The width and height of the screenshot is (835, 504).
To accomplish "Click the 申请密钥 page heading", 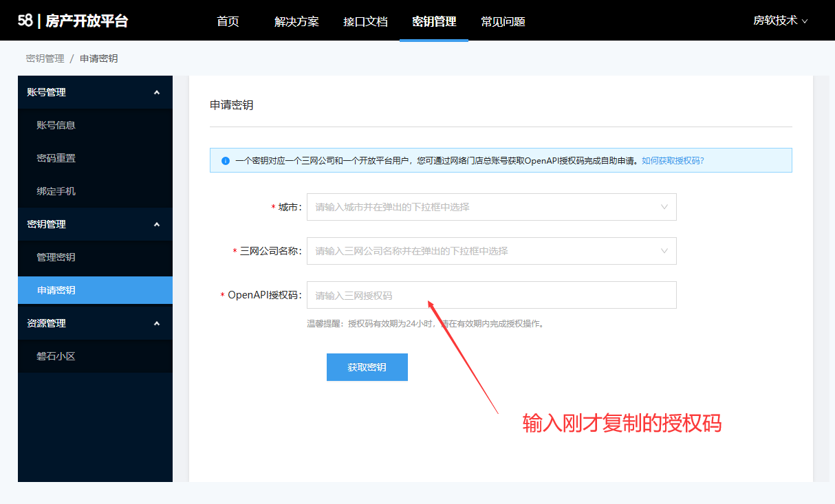I will click(x=232, y=105).
